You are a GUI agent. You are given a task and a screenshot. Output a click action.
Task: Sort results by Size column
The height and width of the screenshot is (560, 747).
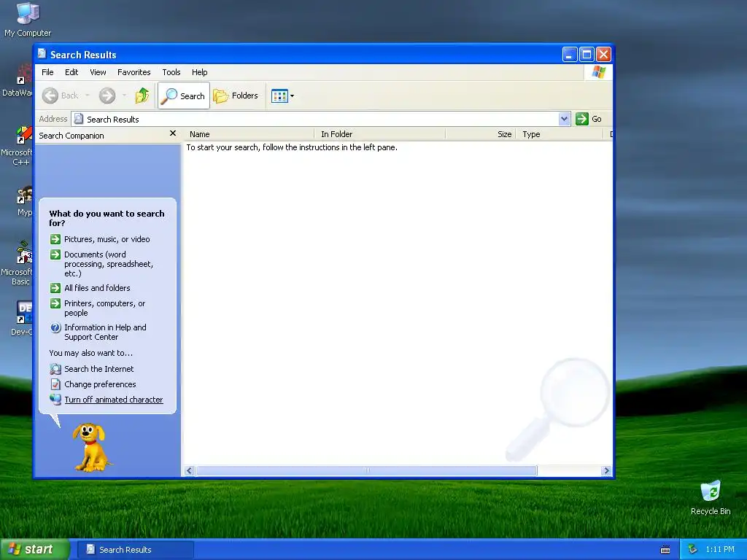click(x=481, y=134)
